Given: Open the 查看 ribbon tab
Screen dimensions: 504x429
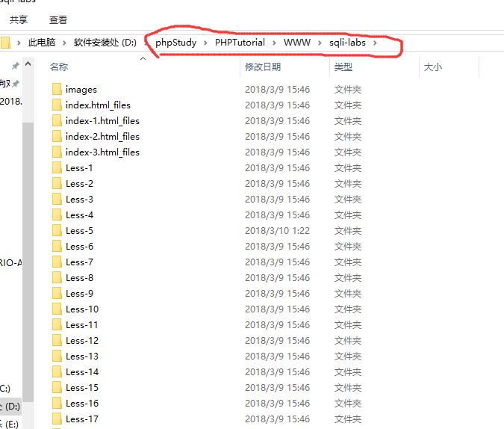Looking at the screenshot, I should coord(58,20).
